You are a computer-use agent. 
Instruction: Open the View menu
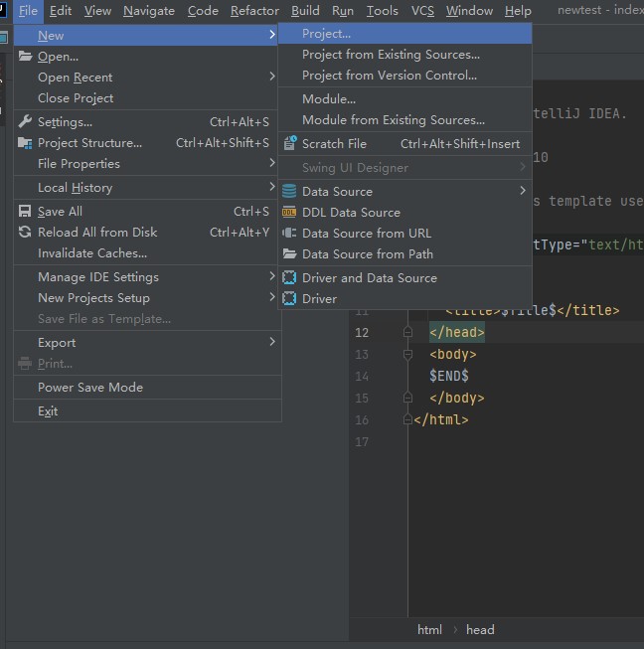pos(97,11)
